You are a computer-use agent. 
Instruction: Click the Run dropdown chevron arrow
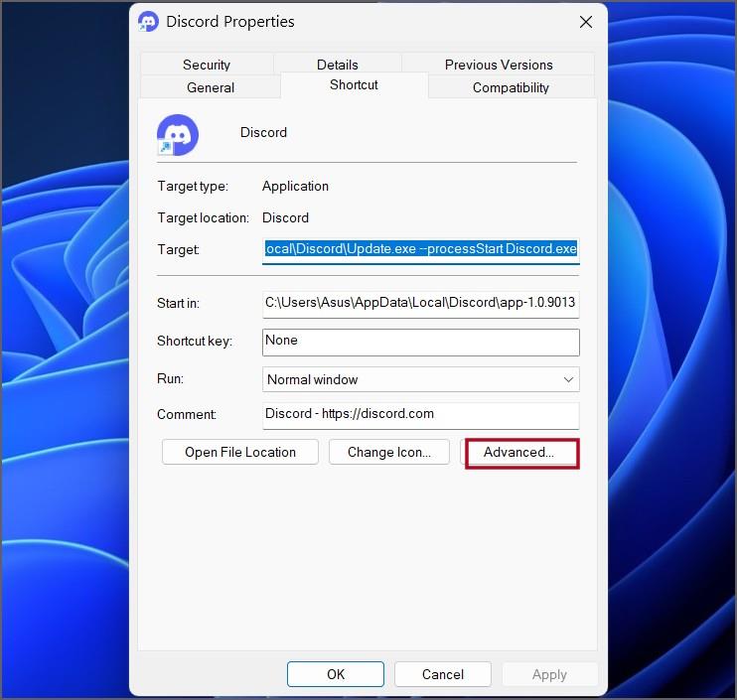click(568, 379)
